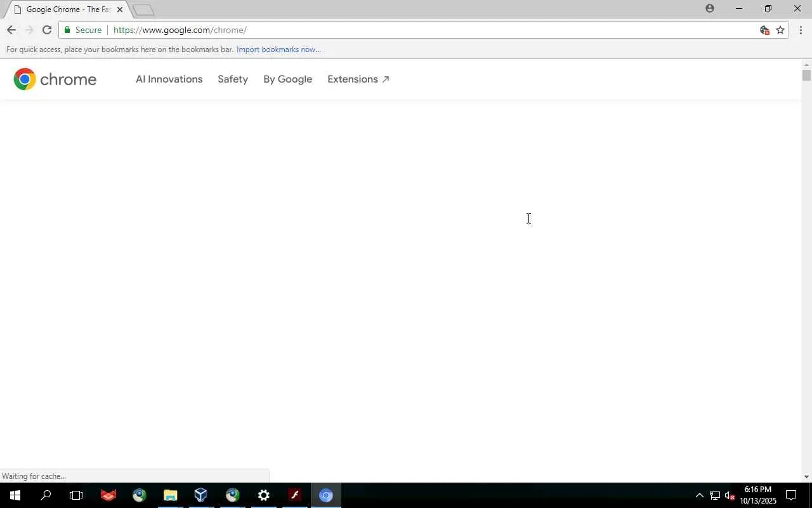The image size is (812, 508).
Task: Open the Chrome three-dot menu
Action: pyautogui.click(x=801, y=30)
